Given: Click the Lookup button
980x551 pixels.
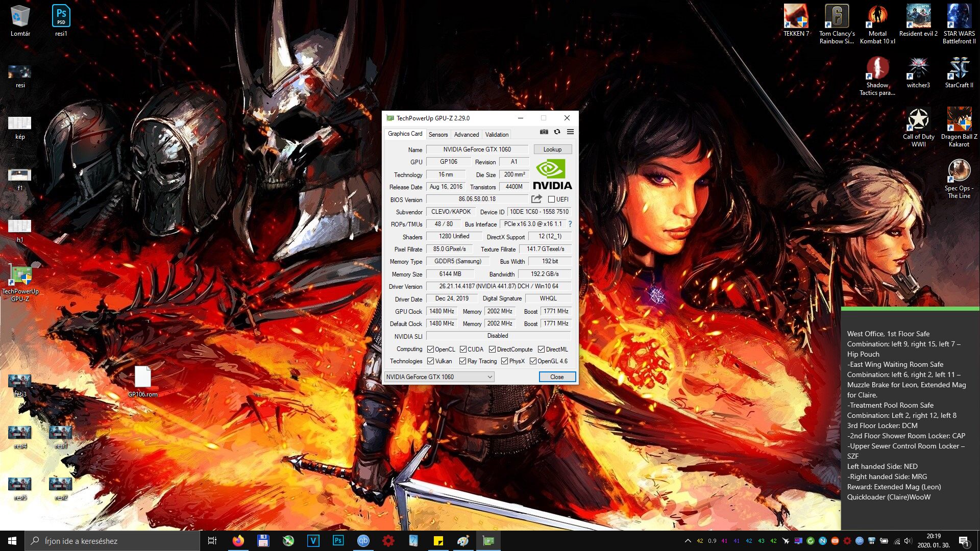Looking at the screenshot, I should point(552,149).
